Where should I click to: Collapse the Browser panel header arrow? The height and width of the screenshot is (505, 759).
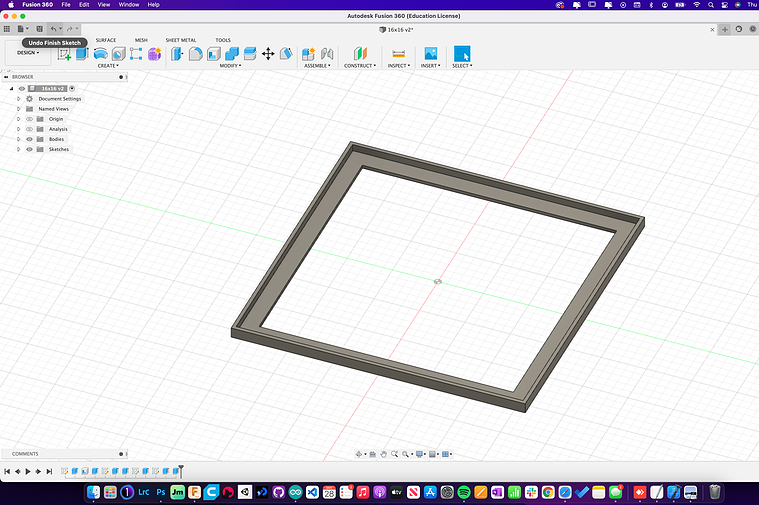(6, 77)
